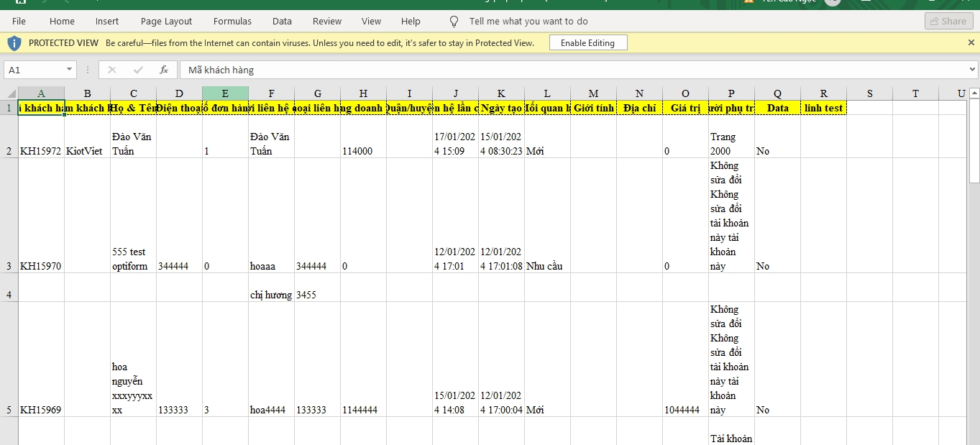Click cell hoa nguyễn xxxyyyxxxx

pos(133,359)
